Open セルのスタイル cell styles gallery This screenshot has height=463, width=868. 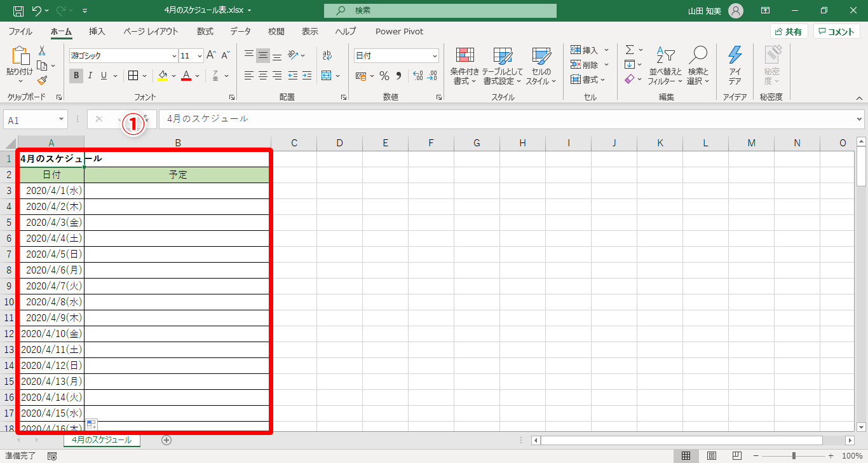click(541, 66)
